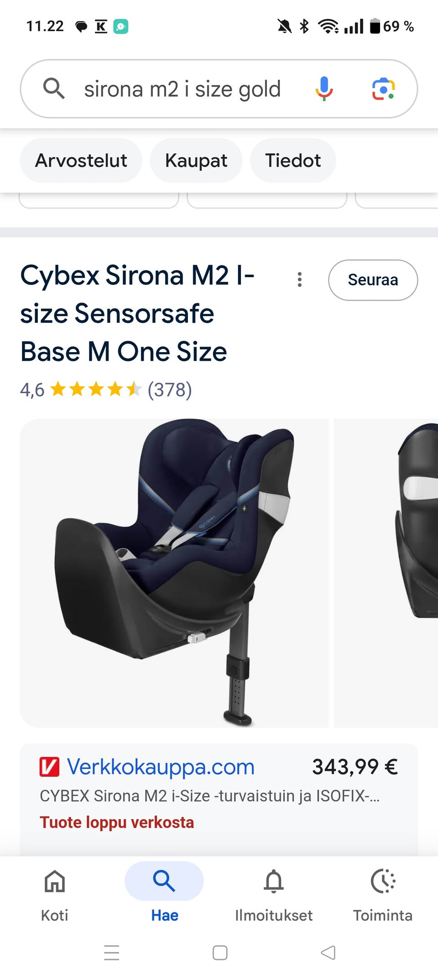Edit search query sirona m2 i size gold
Image resolution: width=438 pixels, height=980 pixels.
(x=182, y=89)
